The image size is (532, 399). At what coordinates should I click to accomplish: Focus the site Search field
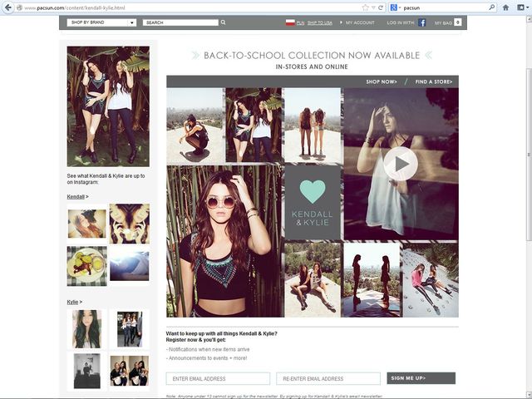180,22
